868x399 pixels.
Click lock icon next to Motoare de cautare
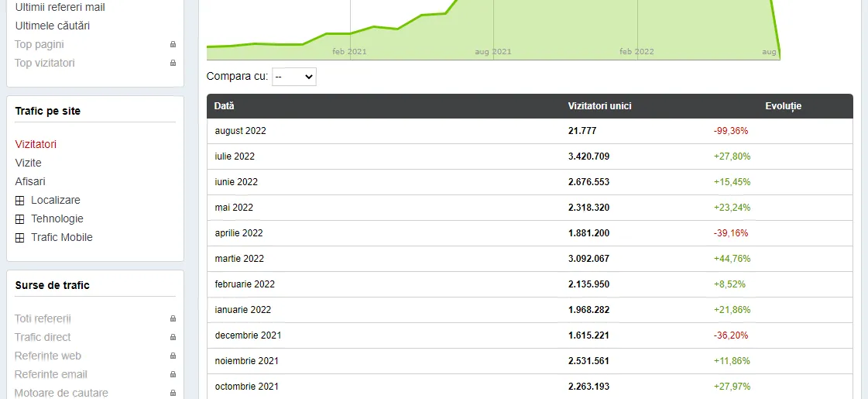click(x=173, y=393)
